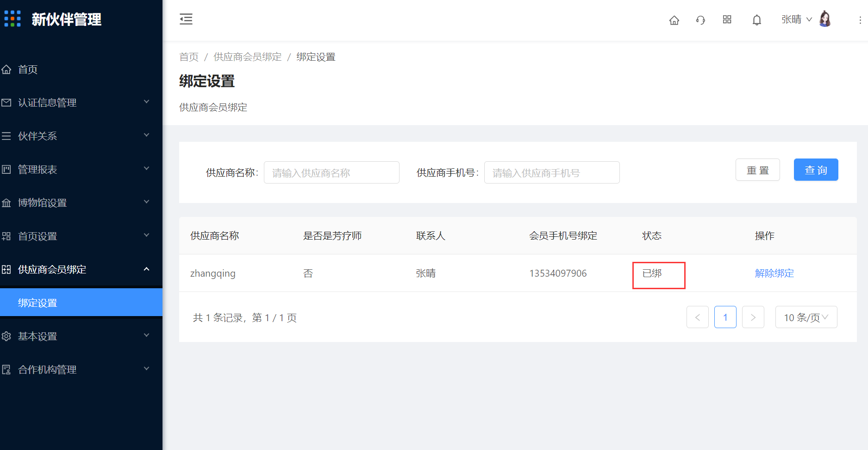Expand the 首页设置 menu chevron
868x450 pixels.
(x=146, y=235)
